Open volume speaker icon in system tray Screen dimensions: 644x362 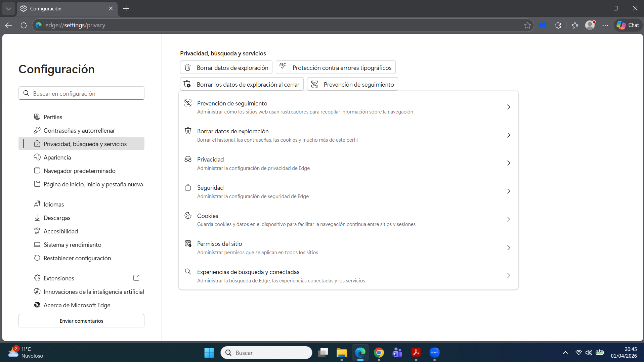pos(589,353)
